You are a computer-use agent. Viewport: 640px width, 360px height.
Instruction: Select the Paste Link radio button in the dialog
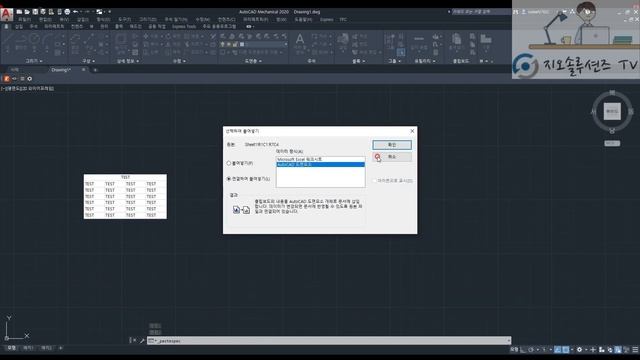(x=229, y=179)
